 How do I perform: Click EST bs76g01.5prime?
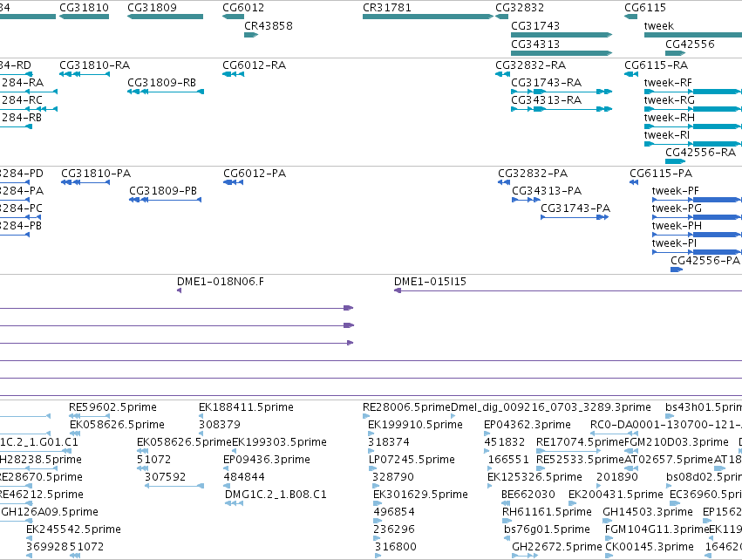547,529
